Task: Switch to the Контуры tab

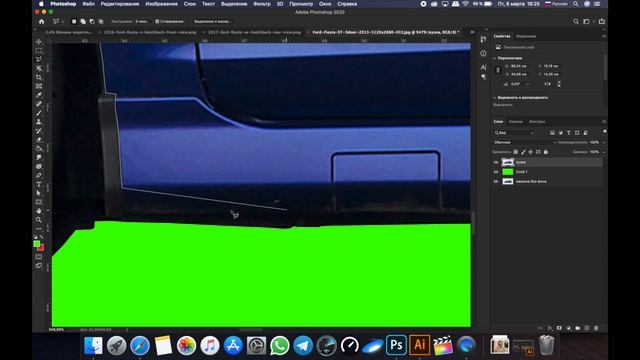Action: (x=537, y=122)
